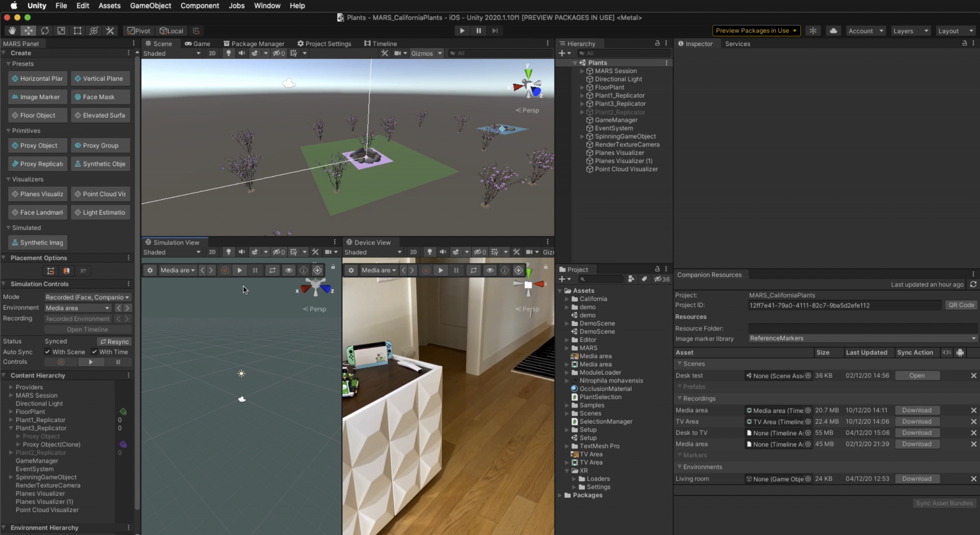Select the Rect tool in toolbar

(77, 31)
